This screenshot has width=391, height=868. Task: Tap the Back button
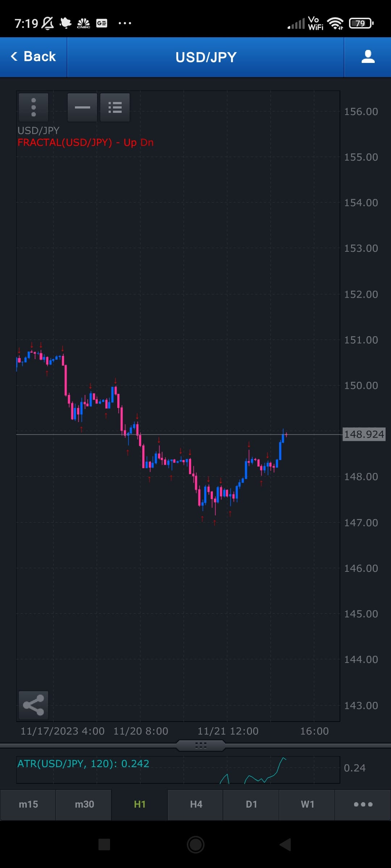point(33,57)
